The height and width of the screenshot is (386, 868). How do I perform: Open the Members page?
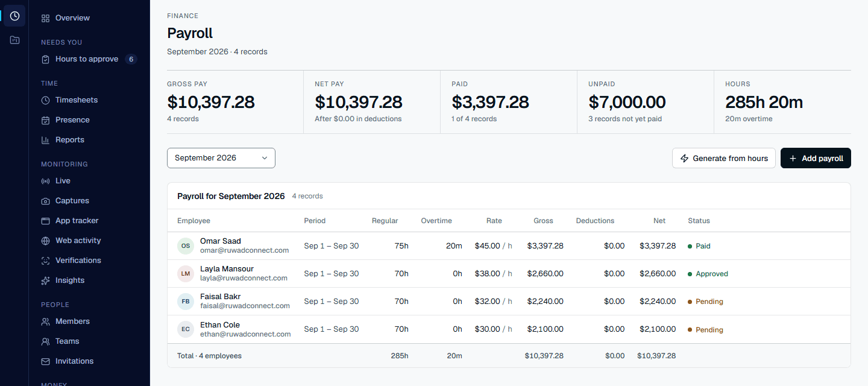point(89,321)
